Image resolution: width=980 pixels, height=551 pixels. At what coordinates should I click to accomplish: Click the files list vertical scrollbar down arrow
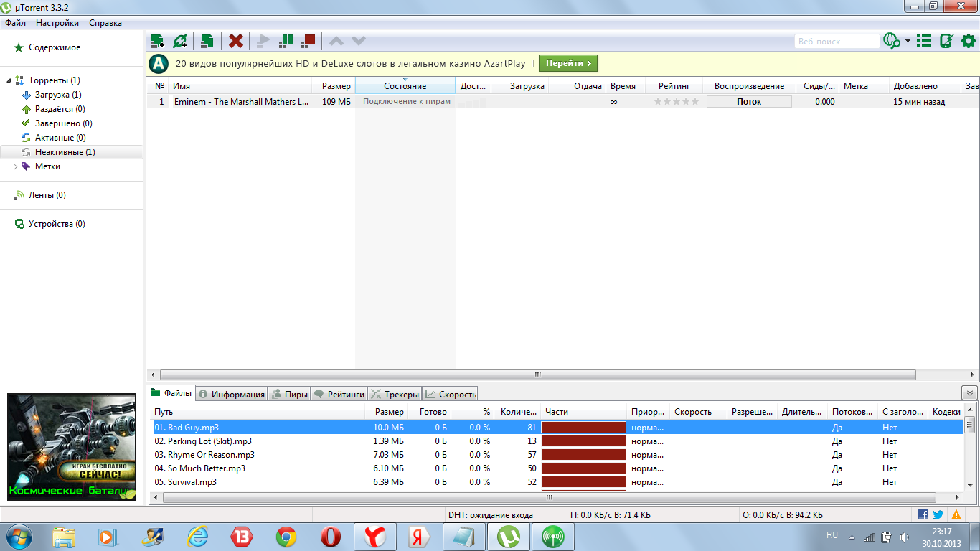969,486
